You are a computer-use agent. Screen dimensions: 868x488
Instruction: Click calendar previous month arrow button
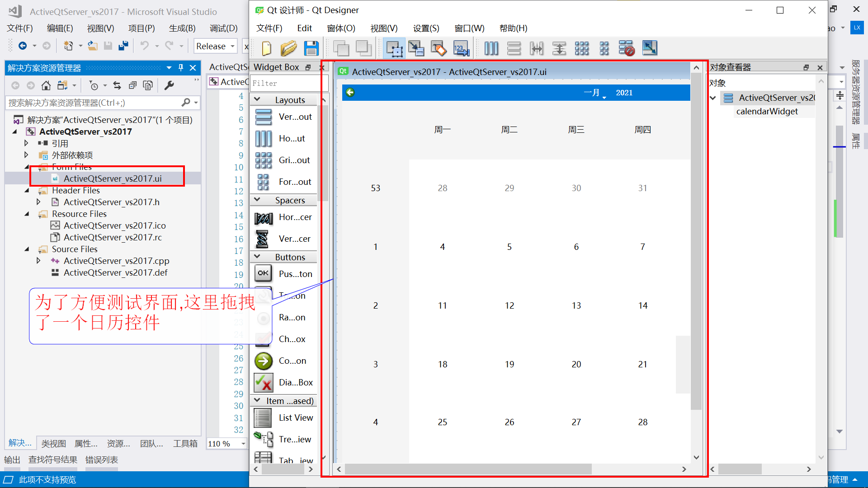tap(350, 93)
